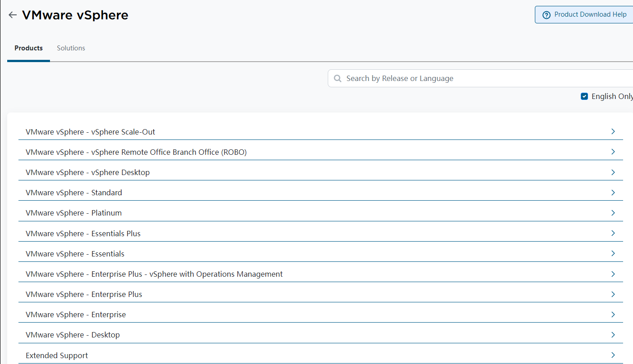The image size is (633, 364).
Task: Uncheck the English Only checkbox
Action: coord(584,96)
